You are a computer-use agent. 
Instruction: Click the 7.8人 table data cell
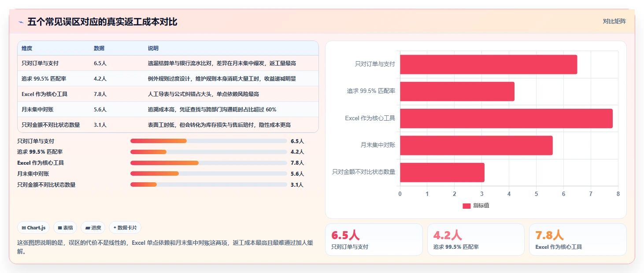(x=100, y=94)
